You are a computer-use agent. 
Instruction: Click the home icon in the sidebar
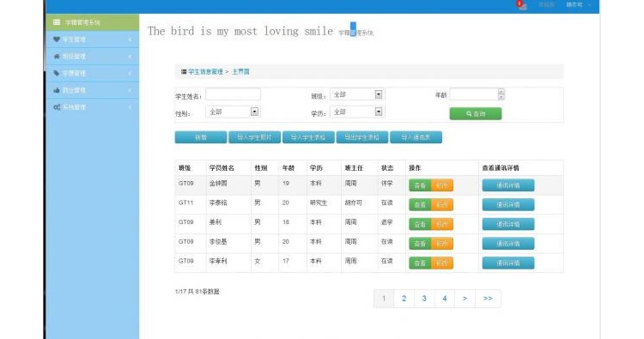57,57
